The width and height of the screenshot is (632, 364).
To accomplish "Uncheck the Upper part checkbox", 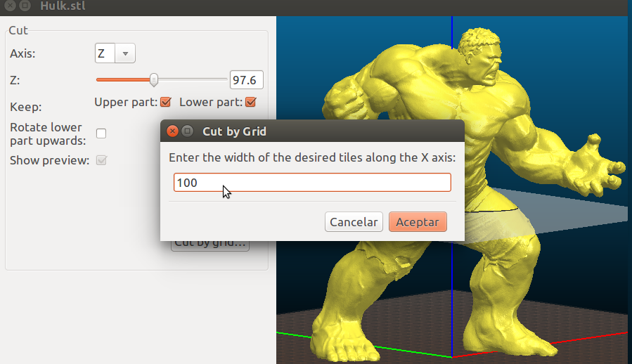I will pyautogui.click(x=165, y=102).
